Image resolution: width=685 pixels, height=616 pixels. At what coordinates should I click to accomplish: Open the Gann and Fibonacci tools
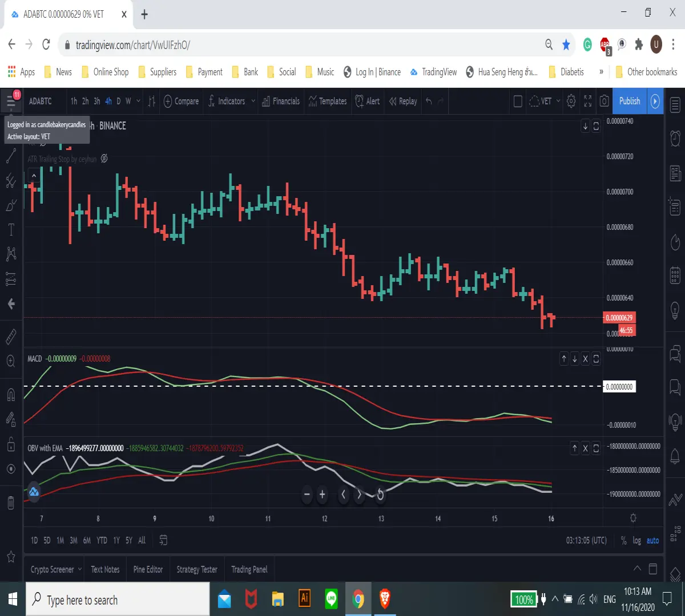(x=11, y=181)
